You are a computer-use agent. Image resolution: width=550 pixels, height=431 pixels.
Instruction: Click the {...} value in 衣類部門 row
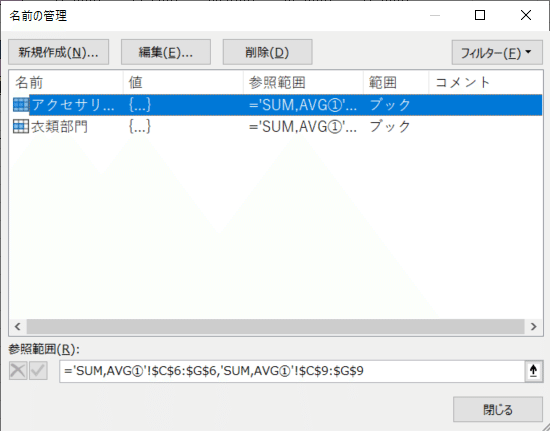pyautogui.click(x=140, y=126)
